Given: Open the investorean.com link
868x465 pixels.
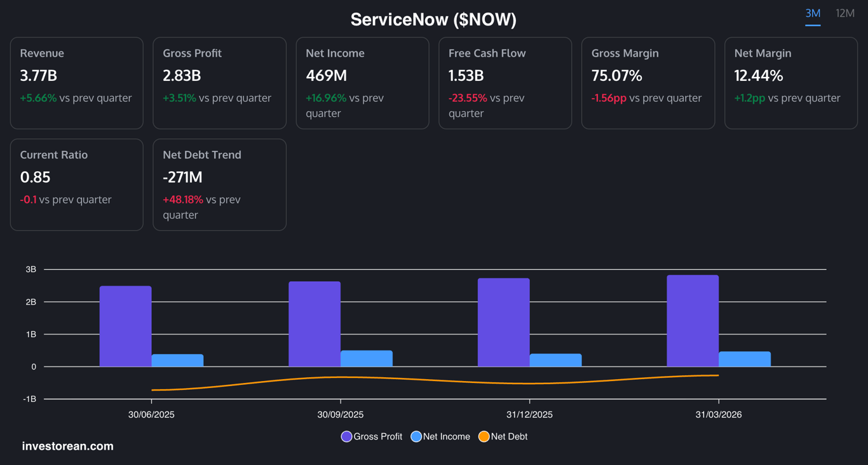Looking at the screenshot, I should (68, 446).
